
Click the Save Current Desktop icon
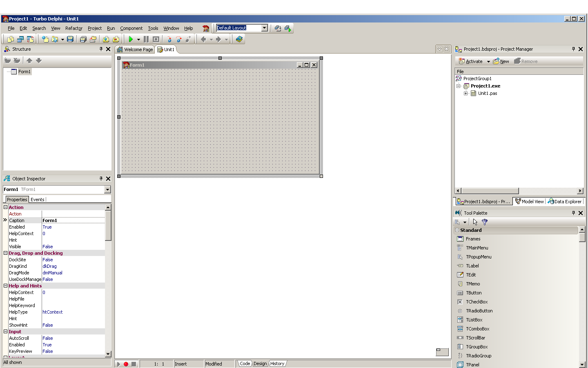point(278,28)
